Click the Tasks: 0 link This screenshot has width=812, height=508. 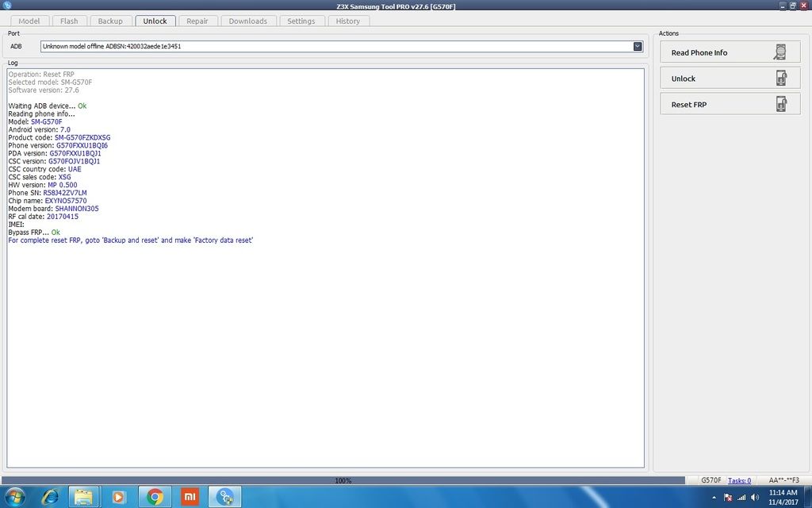click(739, 480)
